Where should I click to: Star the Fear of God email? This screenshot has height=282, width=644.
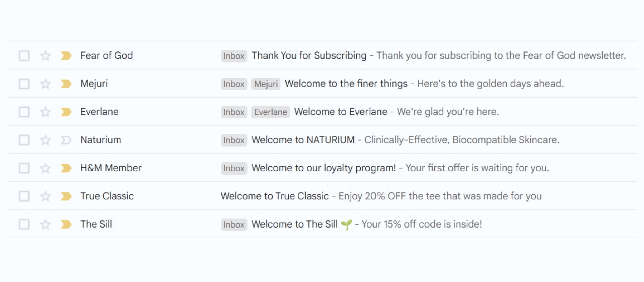coord(45,56)
